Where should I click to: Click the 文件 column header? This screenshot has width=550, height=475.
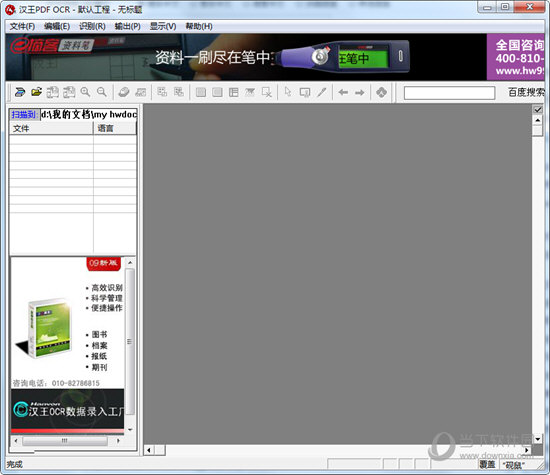[51, 128]
